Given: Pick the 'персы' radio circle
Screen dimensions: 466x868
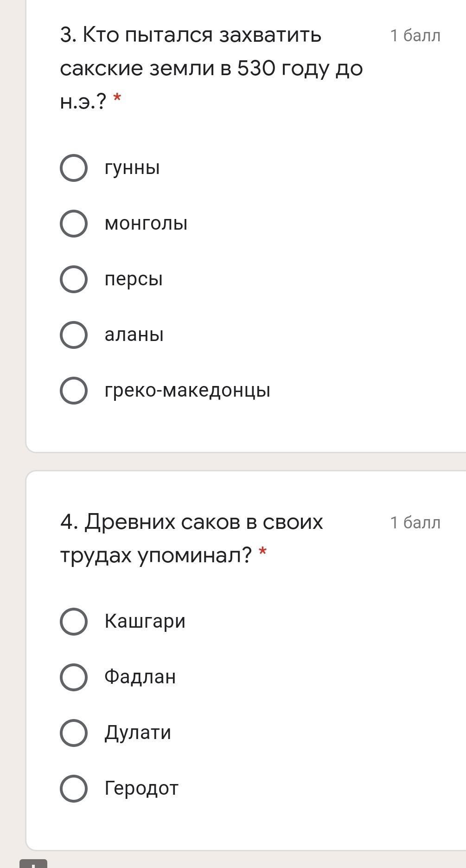Looking at the screenshot, I should coord(74,279).
